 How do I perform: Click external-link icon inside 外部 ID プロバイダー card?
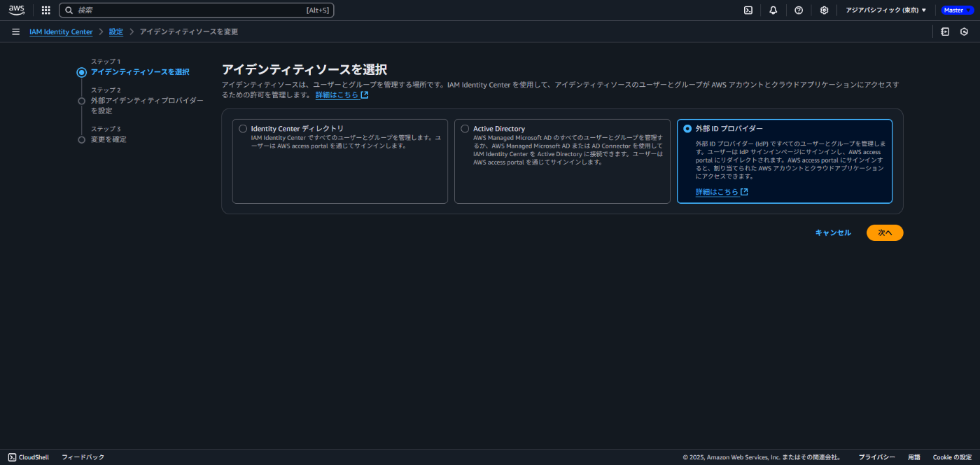(x=744, y=192)
